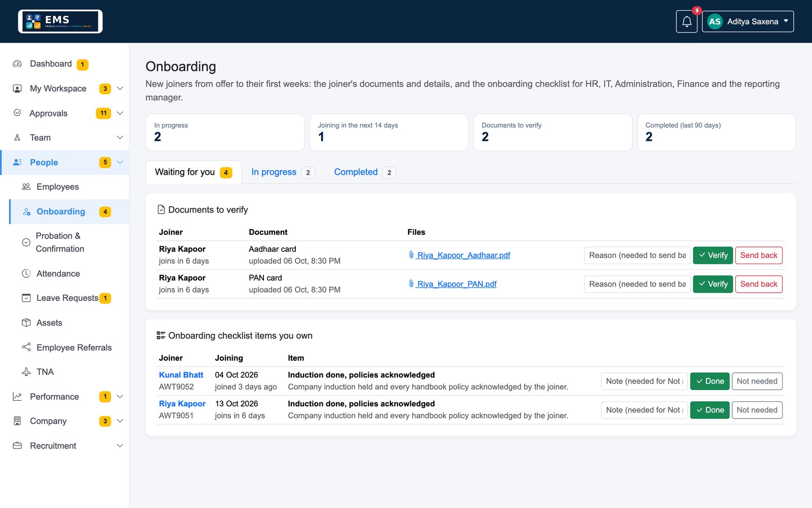The width and height of the screenshot is (812, 508).
Task: Open the notifications bell
Action: click(687, 21)
